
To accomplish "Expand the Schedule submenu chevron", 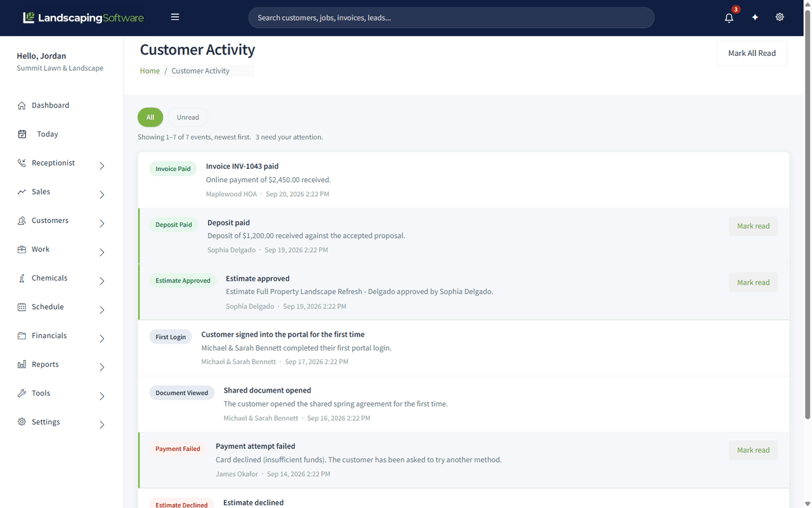I will (101, 310).
